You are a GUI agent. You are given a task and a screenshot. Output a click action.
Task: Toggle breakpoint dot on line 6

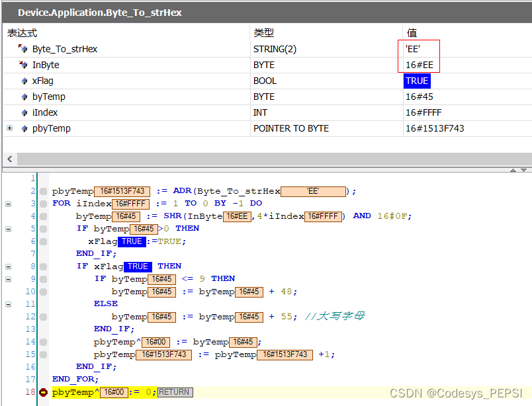click(x=43, y=241)
